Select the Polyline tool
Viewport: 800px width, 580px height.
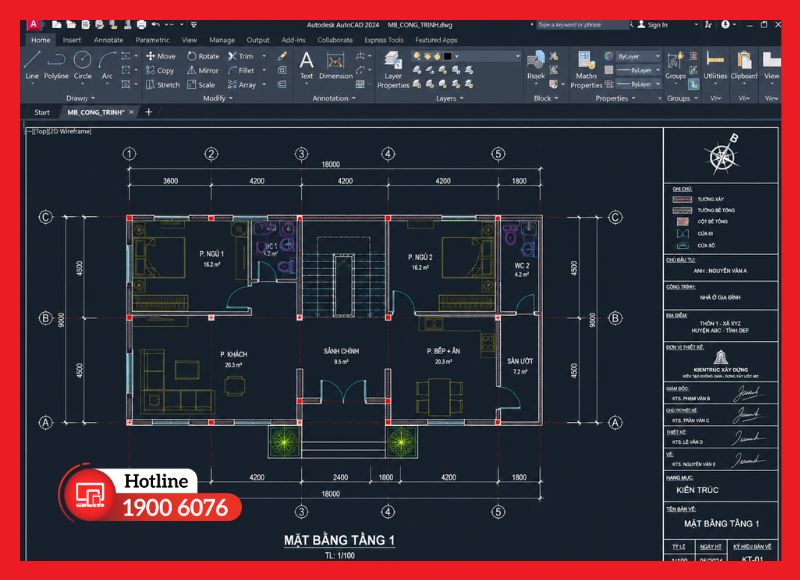point(56,65)
